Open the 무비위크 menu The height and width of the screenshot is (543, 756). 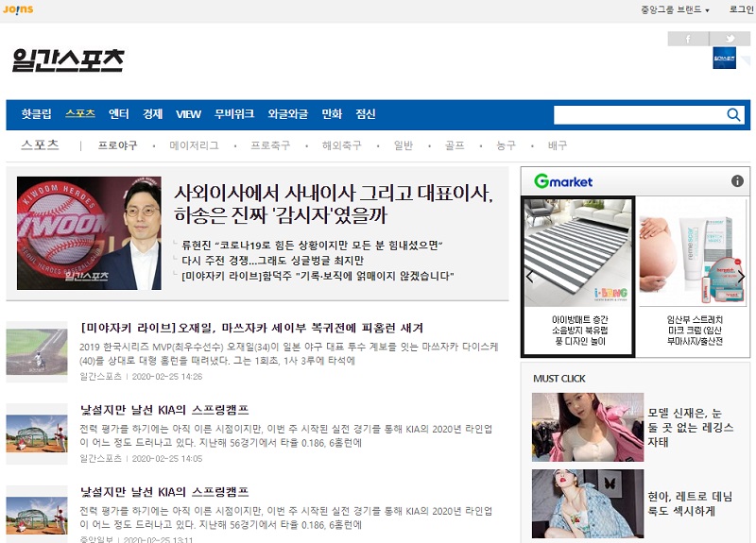coord(234,114)
